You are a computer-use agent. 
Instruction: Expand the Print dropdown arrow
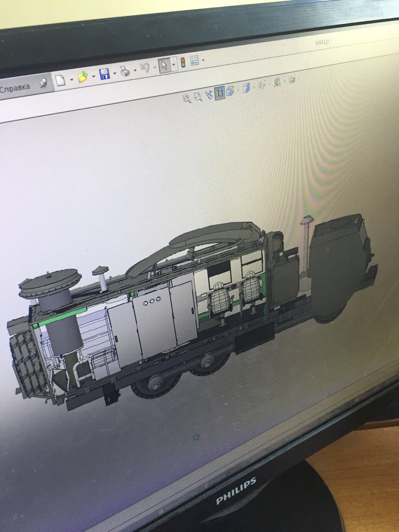point(135,71)
